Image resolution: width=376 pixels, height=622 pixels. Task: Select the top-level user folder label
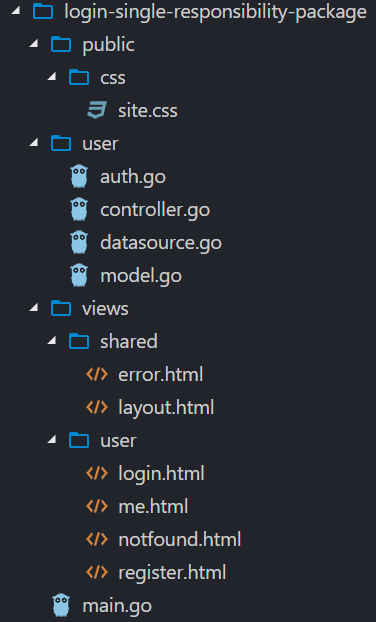pos(100,144)
